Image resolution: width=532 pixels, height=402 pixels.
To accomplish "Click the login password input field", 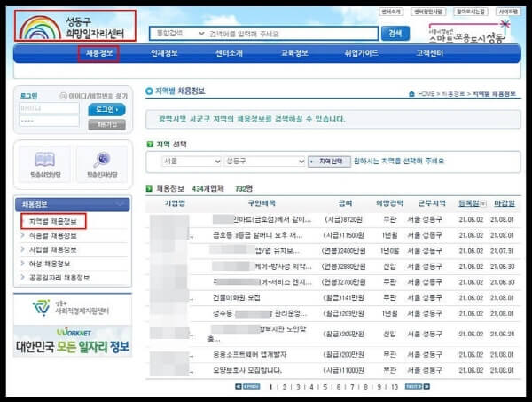I will point(49,121).
